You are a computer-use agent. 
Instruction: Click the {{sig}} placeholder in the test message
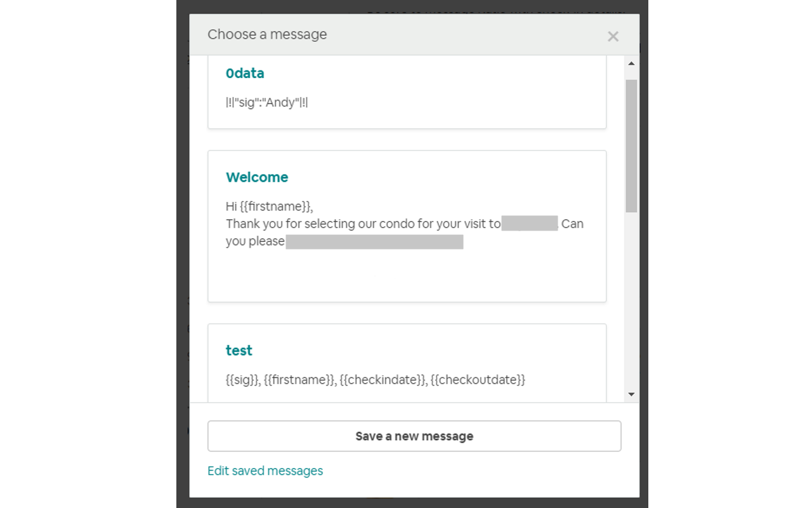point(242,380)
